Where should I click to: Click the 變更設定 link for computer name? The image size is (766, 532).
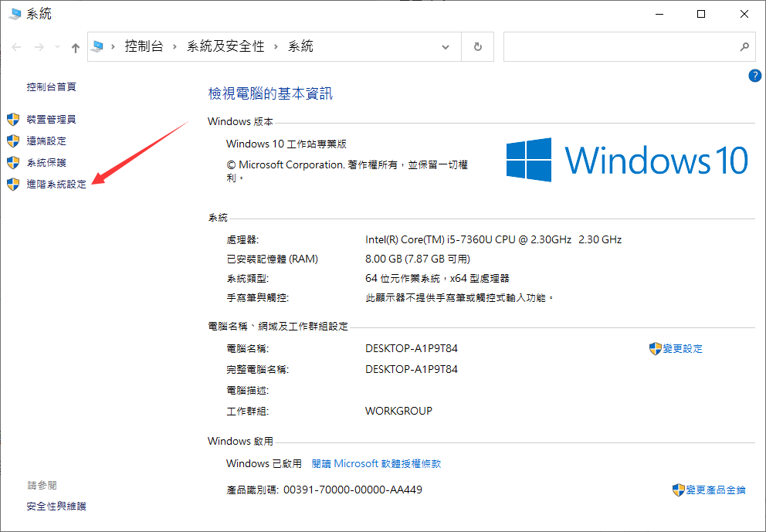[682, 348]
